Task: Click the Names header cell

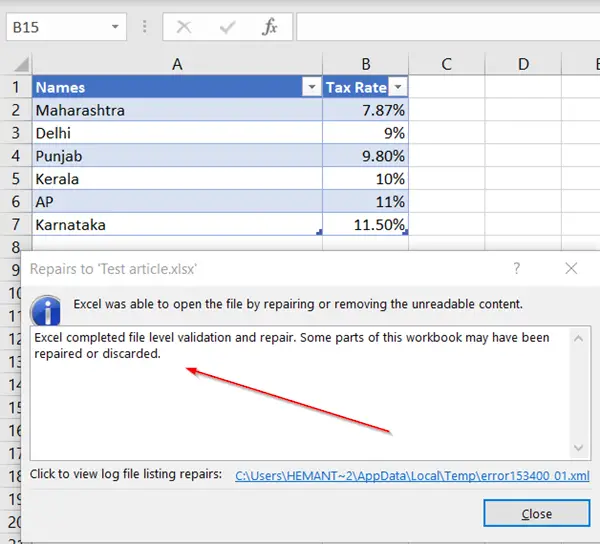Action: [177, 87]
